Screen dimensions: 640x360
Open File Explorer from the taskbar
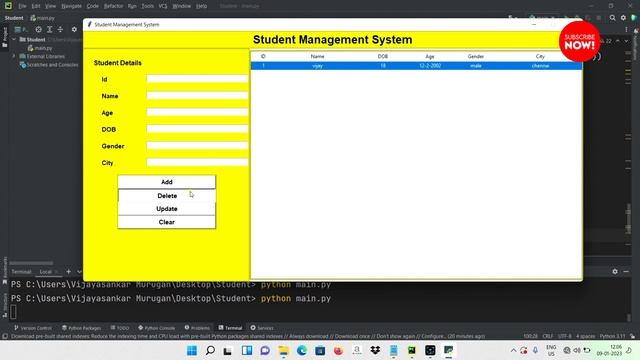point(283,350)
